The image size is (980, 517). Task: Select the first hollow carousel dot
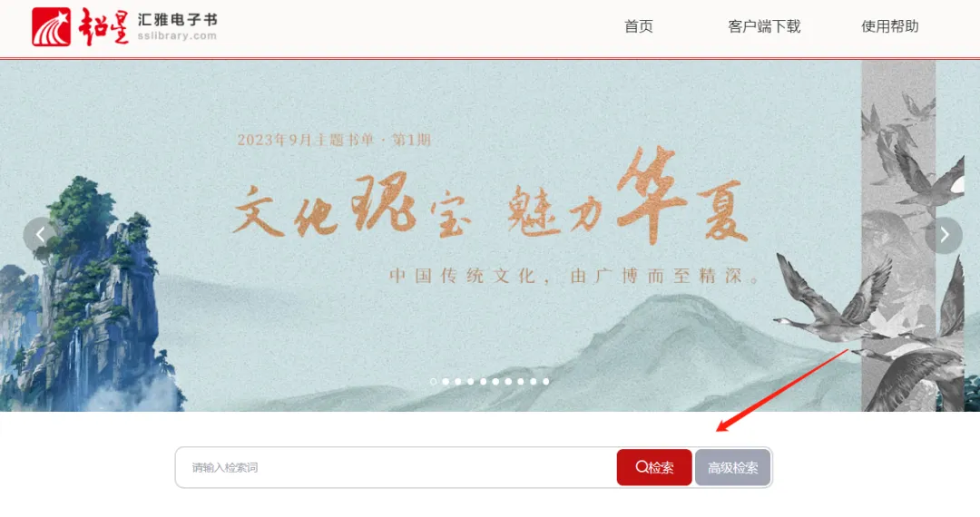pyautogui.click(x=433, y=382)
